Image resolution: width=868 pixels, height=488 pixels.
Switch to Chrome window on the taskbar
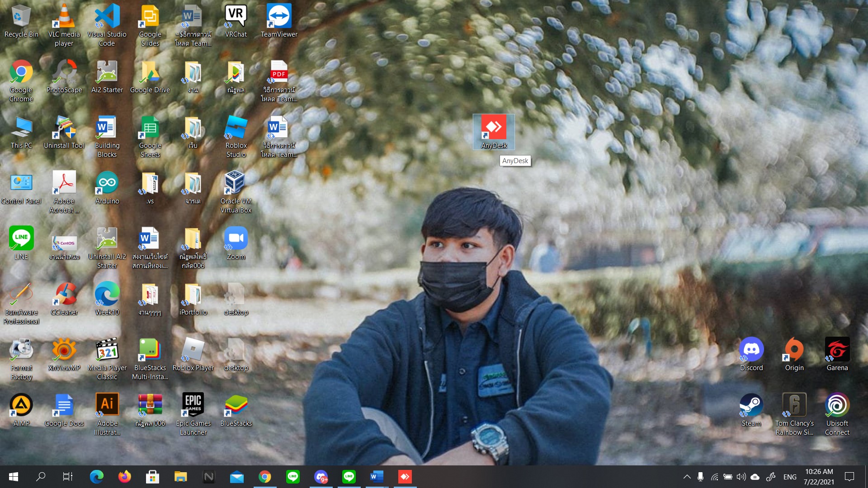(264, 477)
